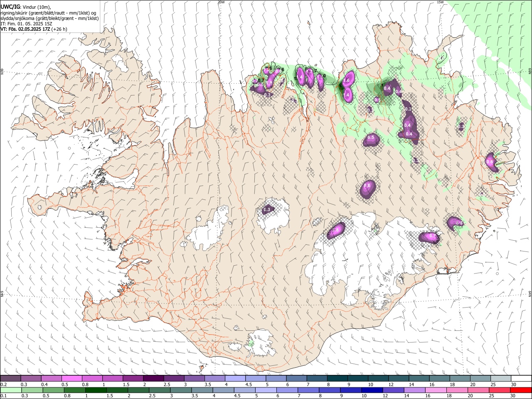Pick the light purple lower swatch between 14 and 16
Screen dimensions: 532x399
pos(414,390)
